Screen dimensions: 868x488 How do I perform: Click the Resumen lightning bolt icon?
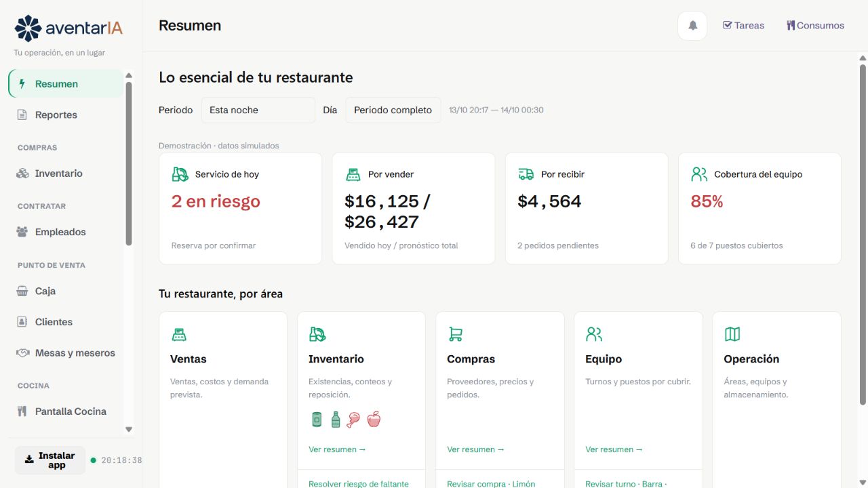click(22, 84)
